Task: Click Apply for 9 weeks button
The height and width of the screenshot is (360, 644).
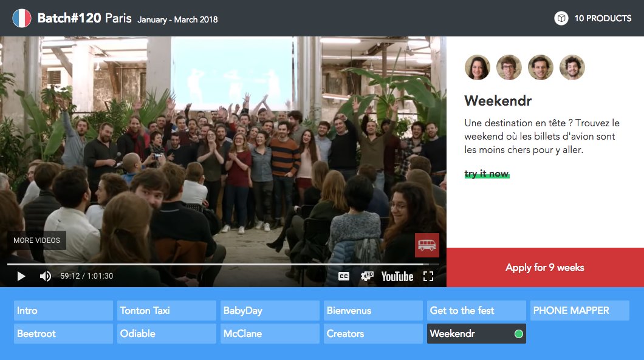Action: [545, 267]
